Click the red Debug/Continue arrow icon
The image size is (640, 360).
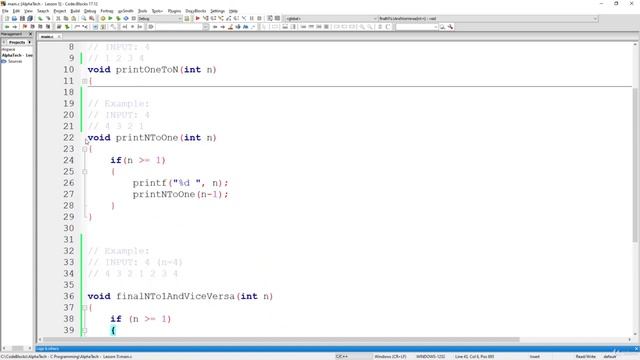[198, 18]
